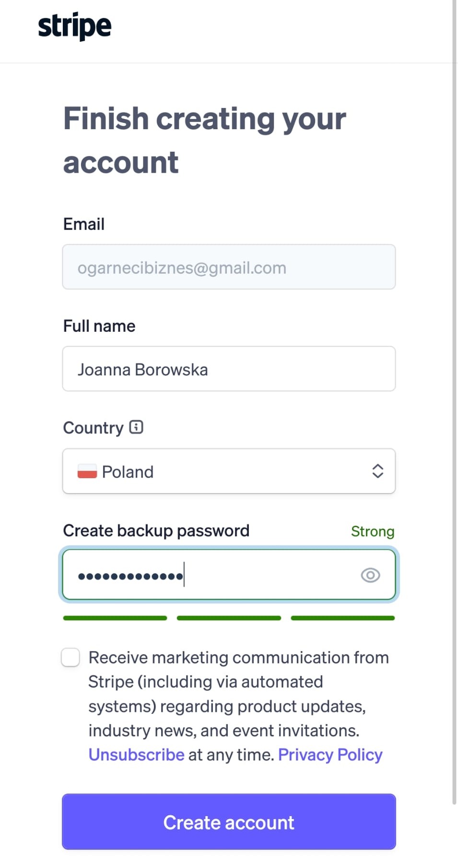This screenshot has width=458, height=868.
Task: Click the Strong strength indicator label
Action: (x=373, y=531)
